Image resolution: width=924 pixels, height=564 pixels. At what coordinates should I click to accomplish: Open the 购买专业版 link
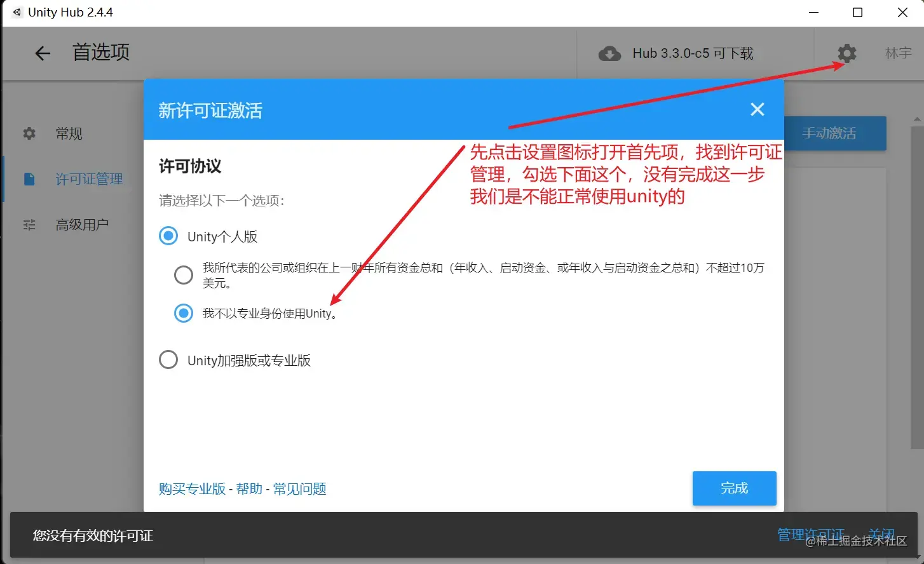(192, 488)
